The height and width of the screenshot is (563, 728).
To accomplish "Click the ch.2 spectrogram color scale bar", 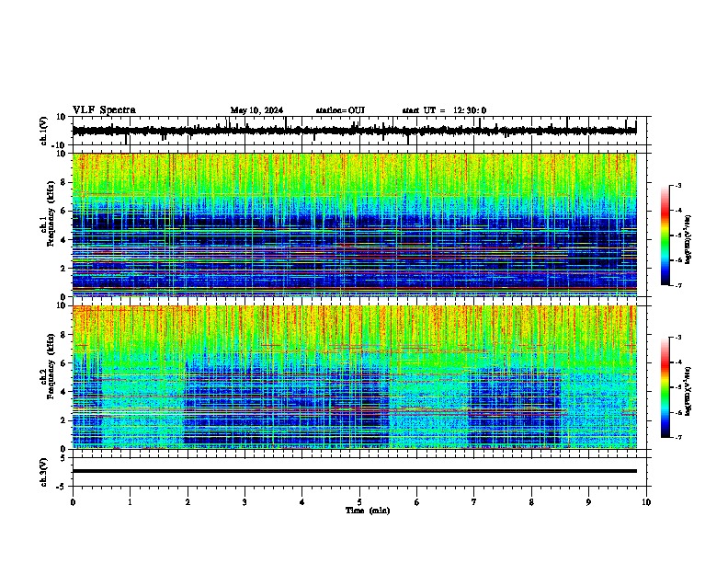I will [x=665, y=387].
